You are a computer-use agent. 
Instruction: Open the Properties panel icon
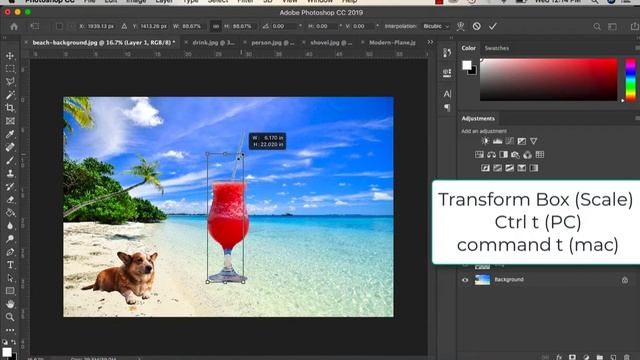click(x=447, y=73)
